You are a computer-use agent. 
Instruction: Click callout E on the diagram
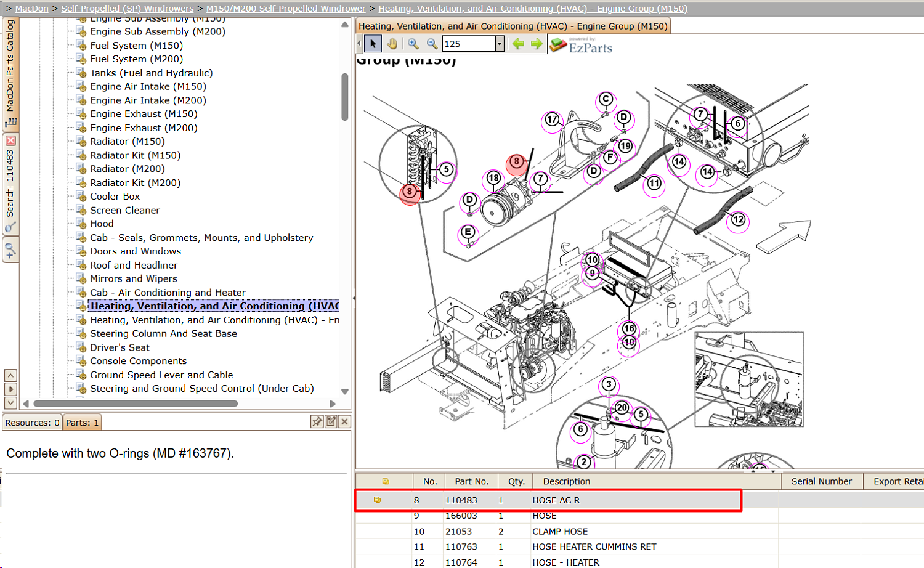[x=468, y=232]
